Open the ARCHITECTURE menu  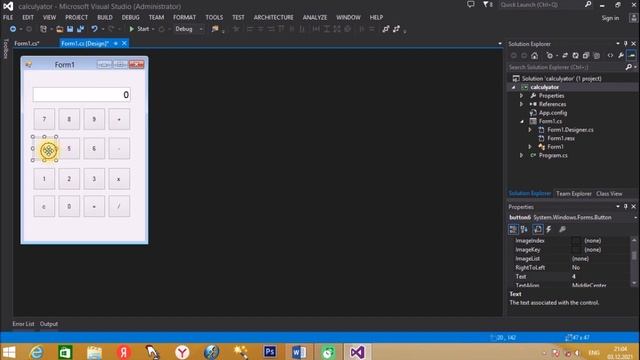[x=273, y=17]
